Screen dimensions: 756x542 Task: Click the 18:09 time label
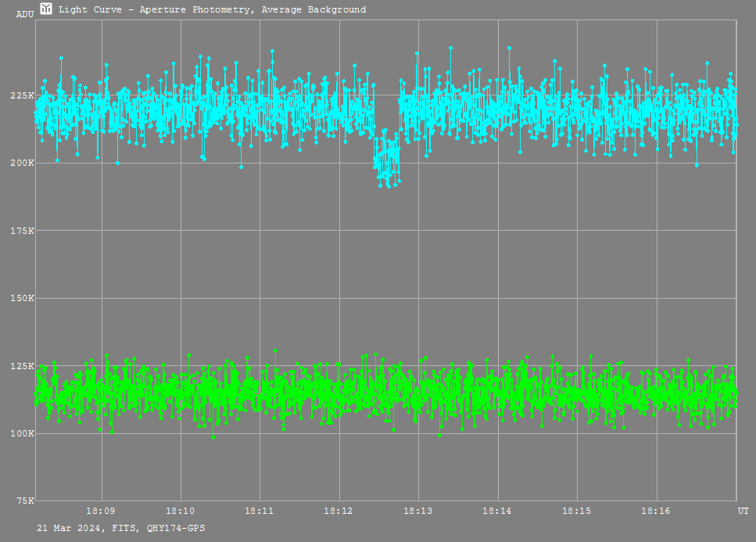coord(101,511)
